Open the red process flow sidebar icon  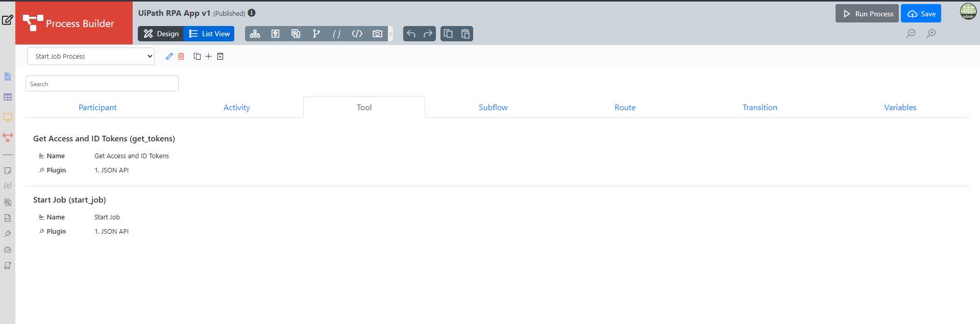[x=8, y=138]
